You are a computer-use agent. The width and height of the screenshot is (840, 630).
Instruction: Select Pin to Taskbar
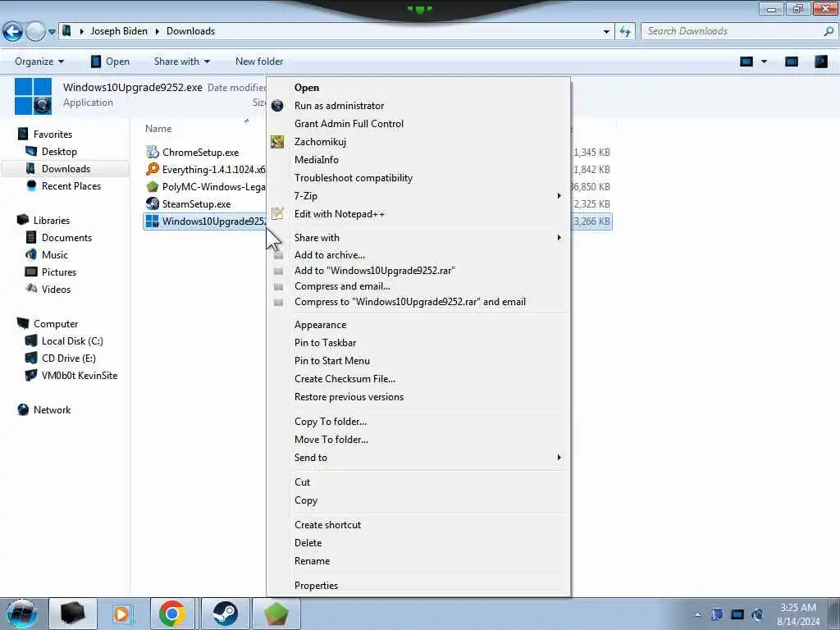coord(325,343)
